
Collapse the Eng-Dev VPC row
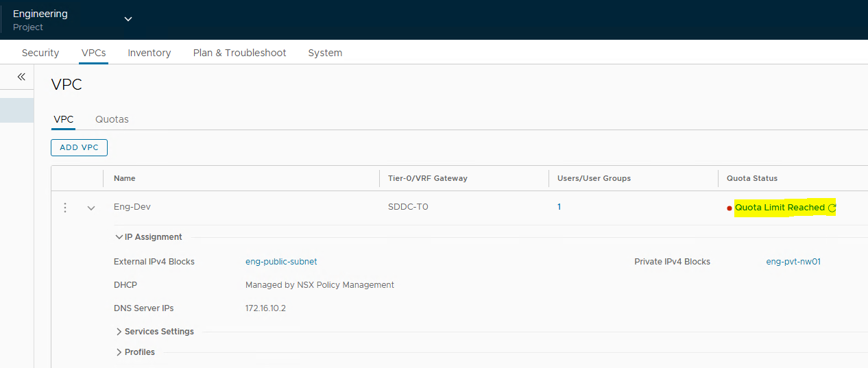tap(91, 208)
